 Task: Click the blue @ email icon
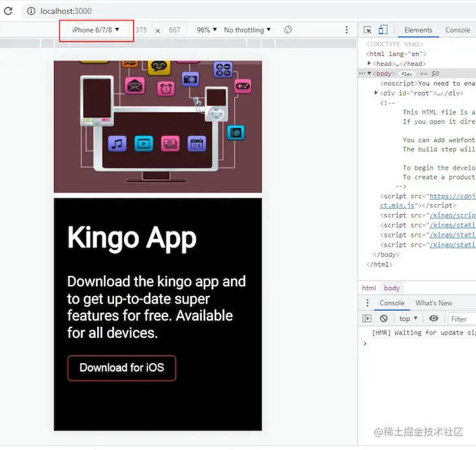pos(235,132)
